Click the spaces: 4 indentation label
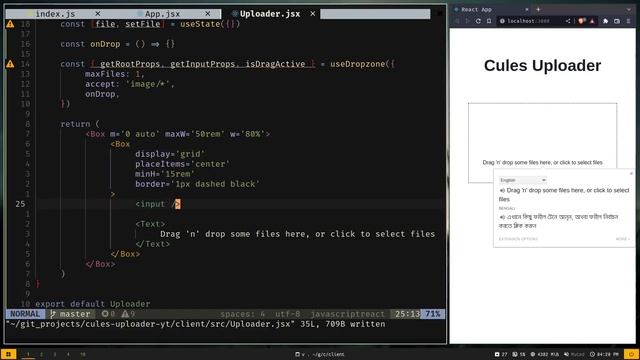Viewport: 640px width, 360px height. [x=243, y=314]
